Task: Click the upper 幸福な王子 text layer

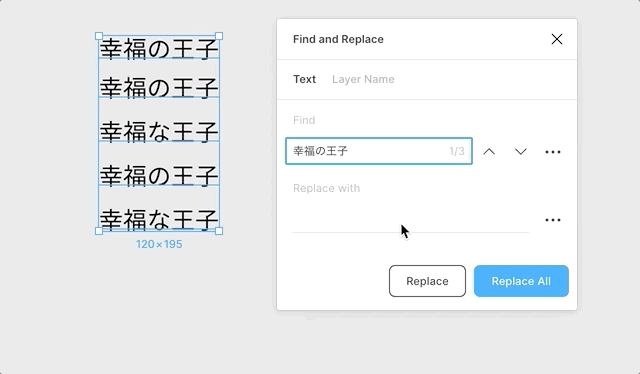Action: pyautogui.click(x=159, y=131)
